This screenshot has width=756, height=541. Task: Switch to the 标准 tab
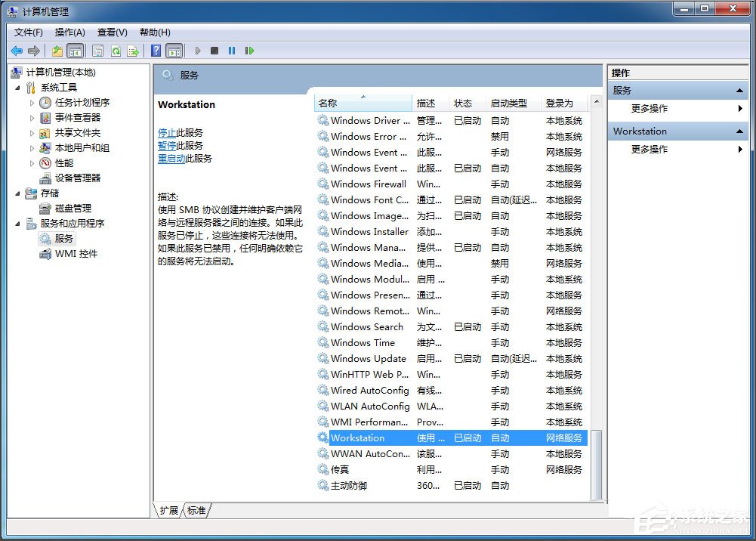[196, 510]
